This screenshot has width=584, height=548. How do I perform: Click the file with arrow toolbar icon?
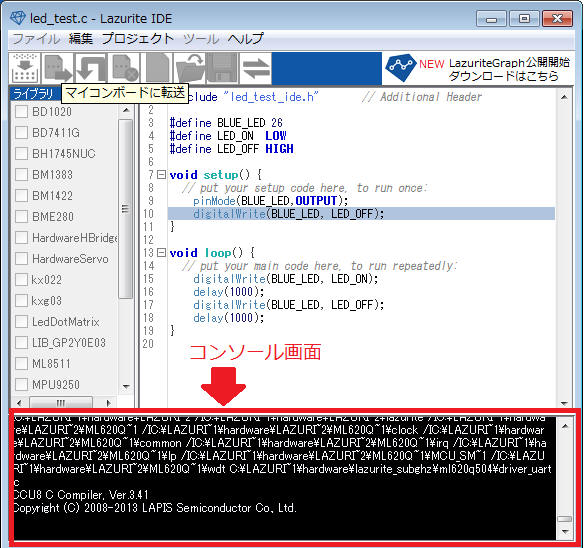[x=57, y=68]
